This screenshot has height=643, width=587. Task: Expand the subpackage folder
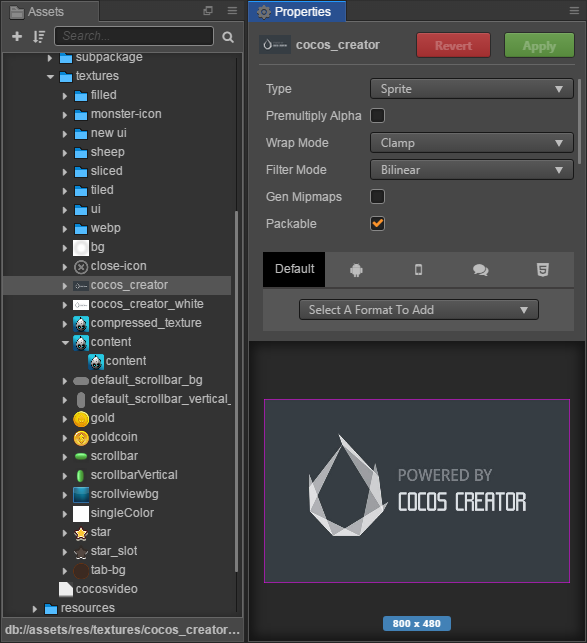click(50, 58)
